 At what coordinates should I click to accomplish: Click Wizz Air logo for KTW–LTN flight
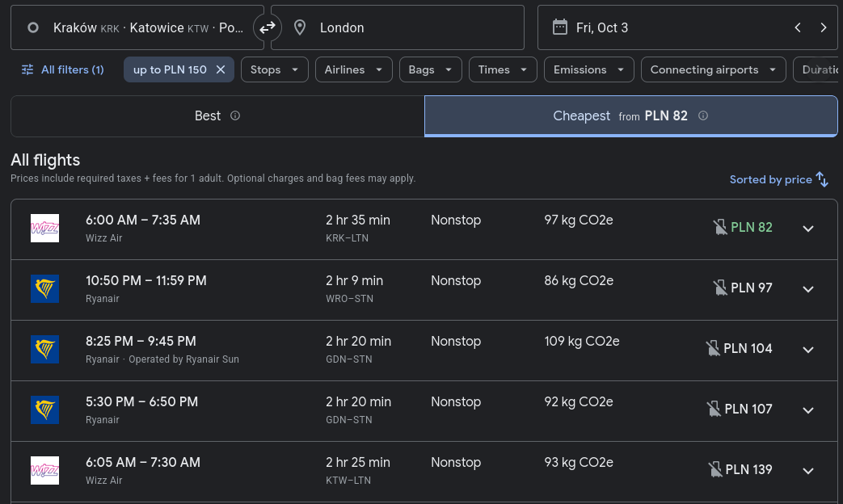pyautogui.click(x=44, y=471)
